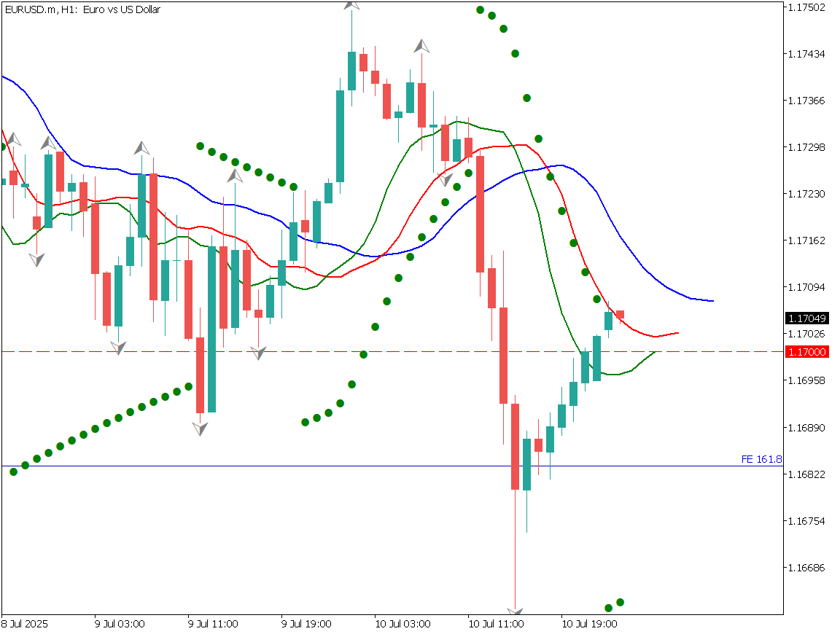The image size is (840, 634).
Task: Select the final small red candle on the chart
Action: (620, 315)
